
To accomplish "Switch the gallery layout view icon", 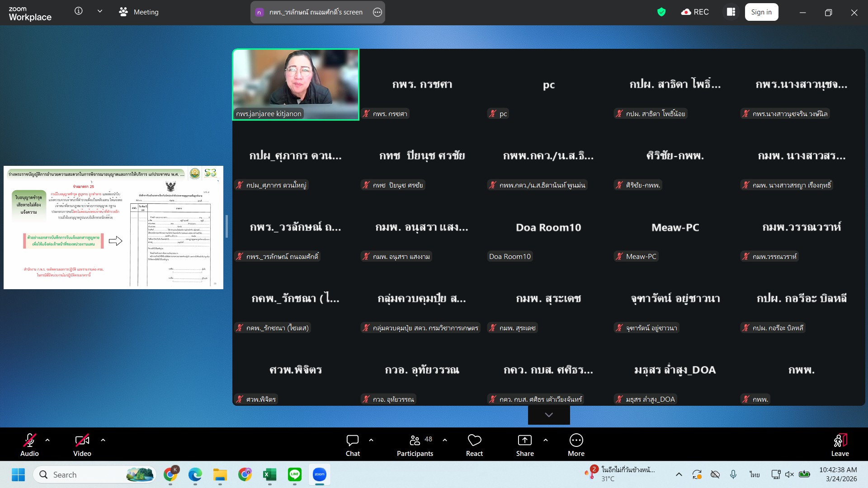I will point(731,12).
